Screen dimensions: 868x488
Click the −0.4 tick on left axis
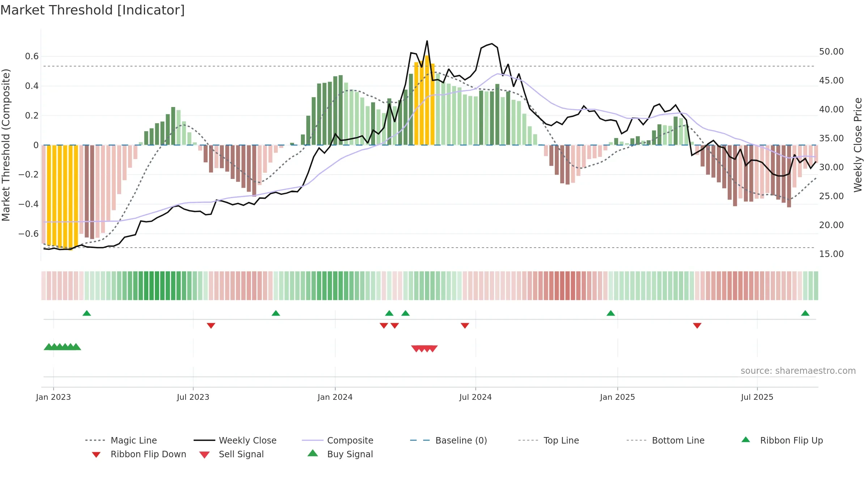(x=29, y=204)
